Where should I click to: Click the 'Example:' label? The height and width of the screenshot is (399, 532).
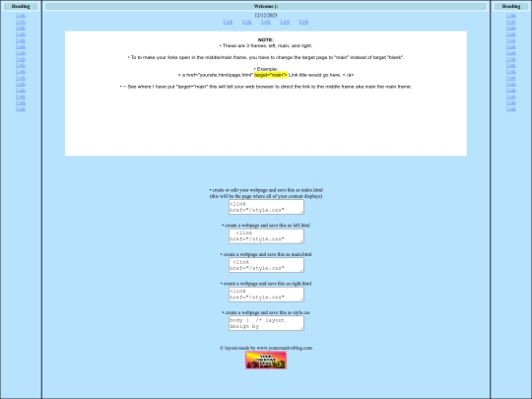click(266, 69)
